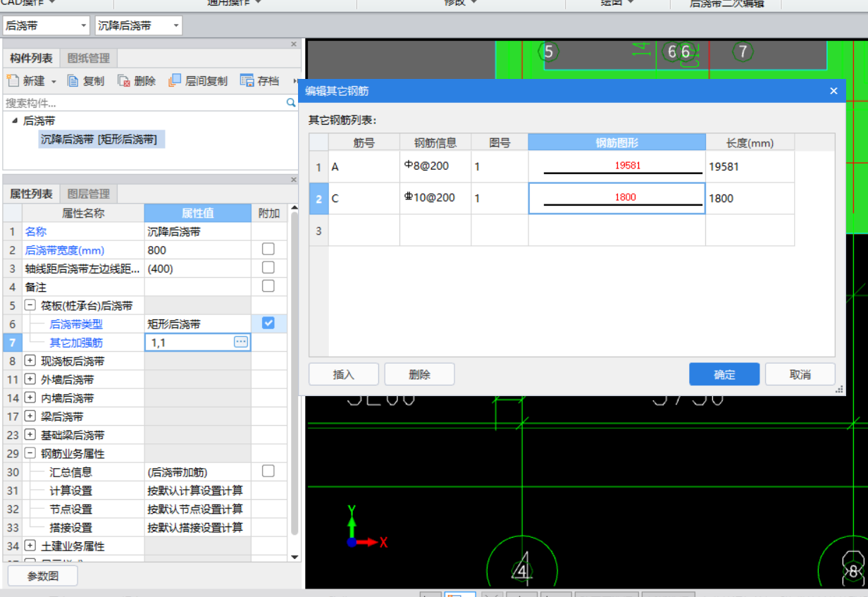The height and width of the screenshot is (597, 868).
Task: Click rebar info cell 10@200 in row C
Action: [x=435, y=198]
